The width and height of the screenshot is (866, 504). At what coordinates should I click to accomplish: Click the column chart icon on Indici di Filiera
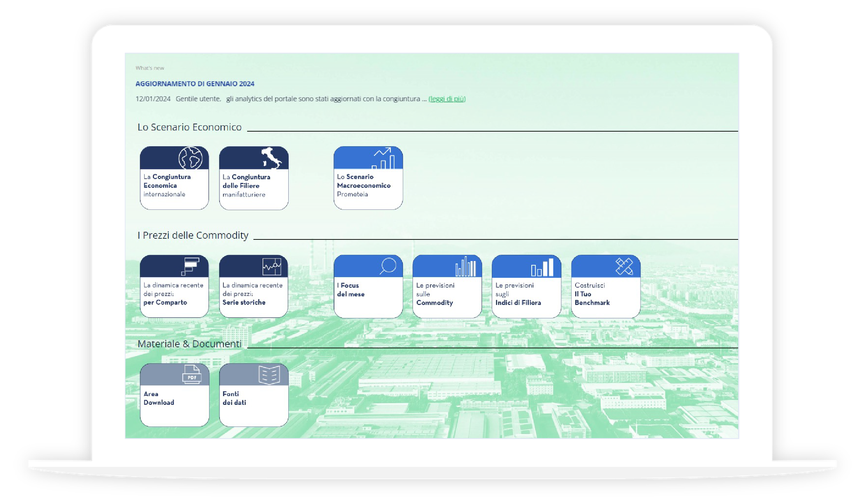coord(542,267)
